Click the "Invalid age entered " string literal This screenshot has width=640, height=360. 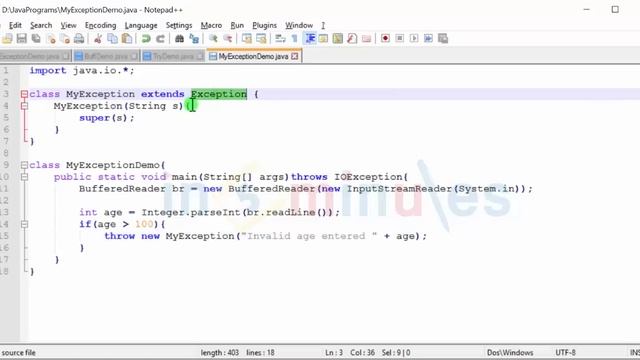coord(309,236)
